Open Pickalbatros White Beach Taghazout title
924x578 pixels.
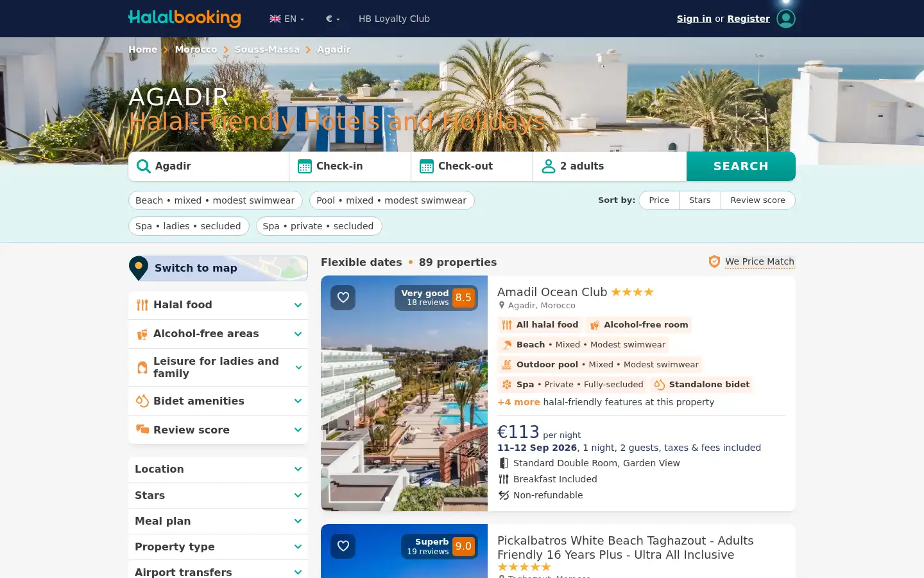tap(626, 548)
